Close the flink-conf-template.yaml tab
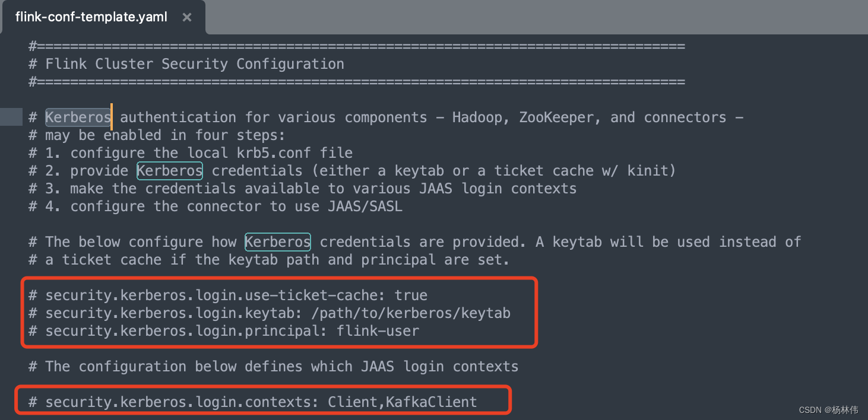The height and width of the screenshot is (420, 868). coord(186,17)
